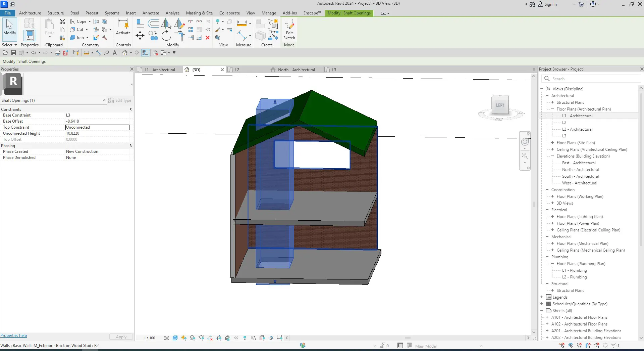Expand the Legends node
The width and height of the screenshot is (644, 351).
(542, 297)
